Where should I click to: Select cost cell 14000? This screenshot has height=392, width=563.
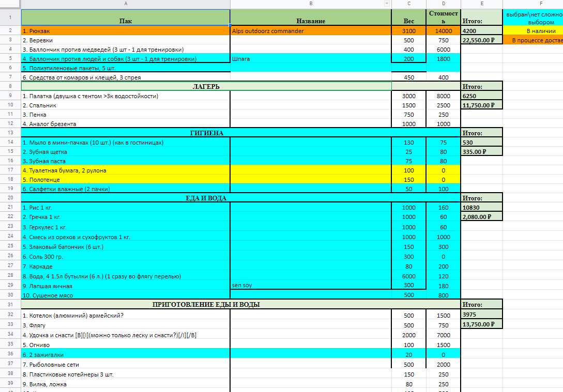click(444, 31)
